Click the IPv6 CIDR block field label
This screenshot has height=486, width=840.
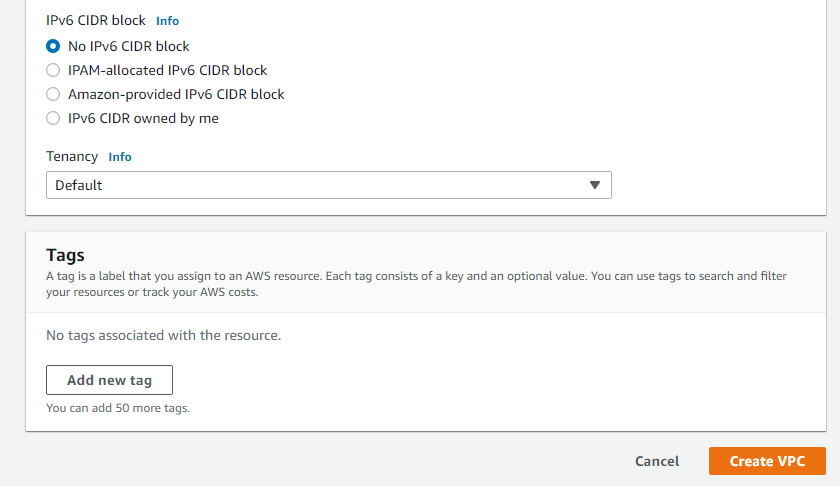pyautogui.click(x=96, y=20)
